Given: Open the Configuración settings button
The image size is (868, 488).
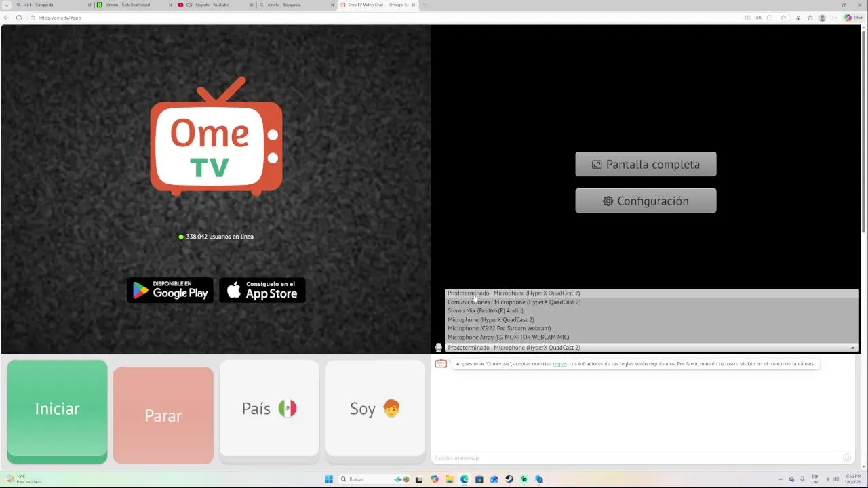Looking at the screenshot, I should pos(646,201).
